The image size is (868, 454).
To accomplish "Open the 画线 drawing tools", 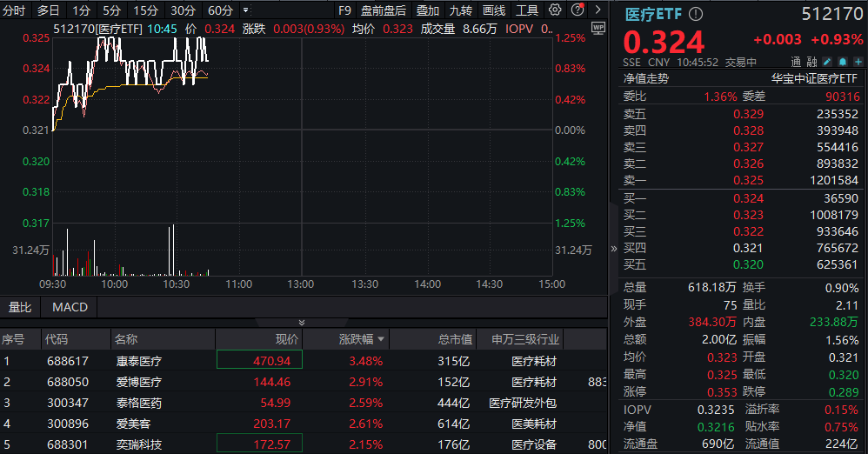I will pyautogui.click(x=493, y=10).
